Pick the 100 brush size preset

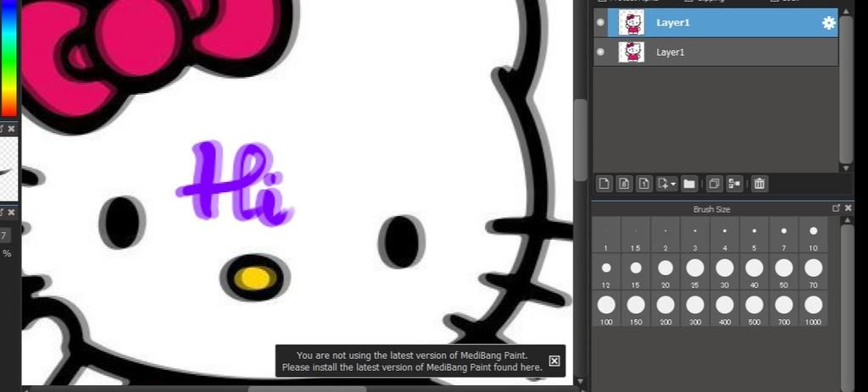click(x=606, y=308)
